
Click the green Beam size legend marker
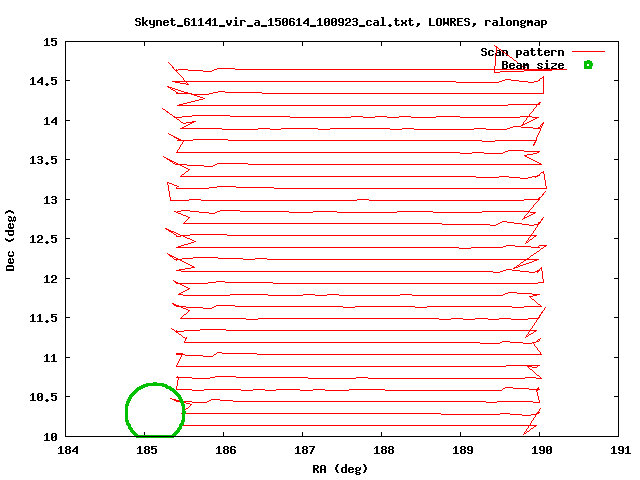point(588,65)
